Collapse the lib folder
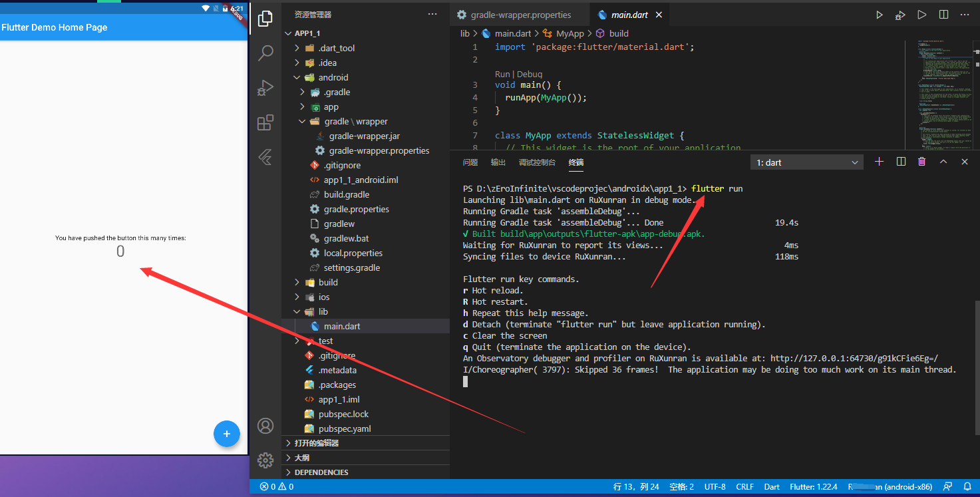The image size is (980, 497). coord(297,311)
